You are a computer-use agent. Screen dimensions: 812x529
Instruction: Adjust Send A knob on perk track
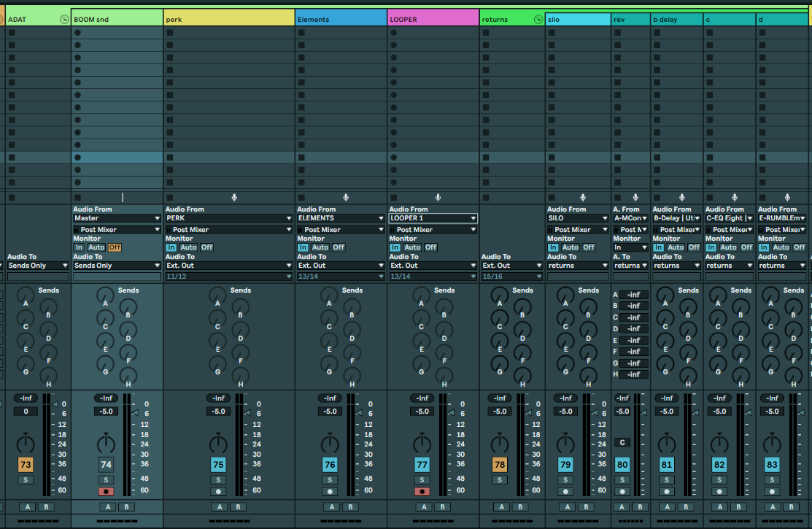pyautogui.click(x=217, y=296)
